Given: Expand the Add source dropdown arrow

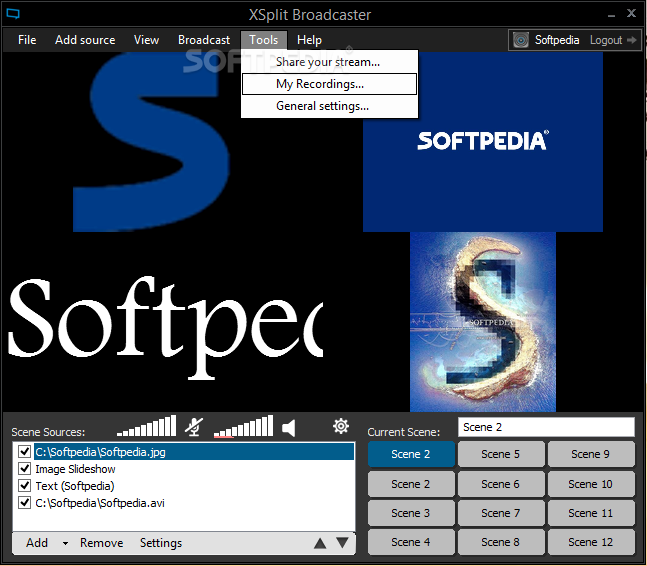Looking at the screenshot, I should pyautogui.click(x=65, y=543).
